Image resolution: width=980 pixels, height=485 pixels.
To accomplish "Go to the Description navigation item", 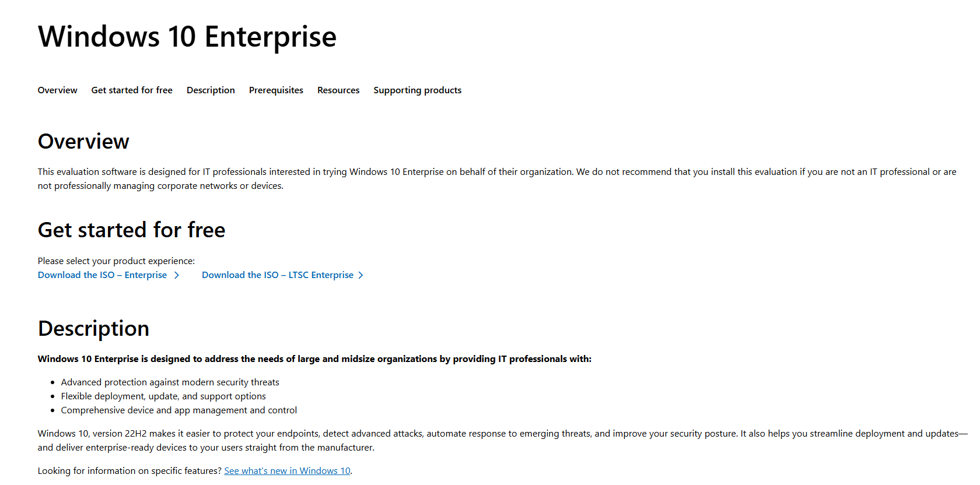I will tap(211, 90).
